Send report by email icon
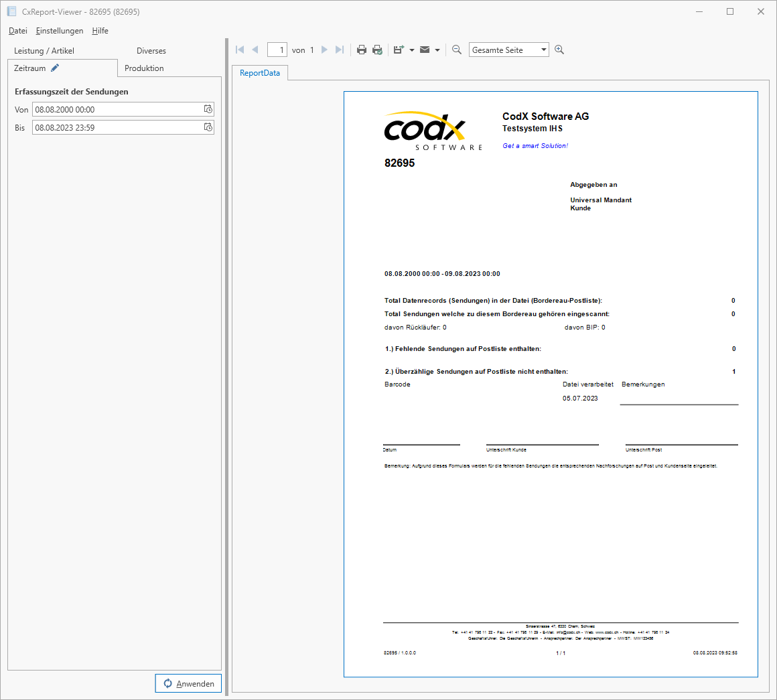Screen dimensions: 777x700 click(x=425, y=50)
